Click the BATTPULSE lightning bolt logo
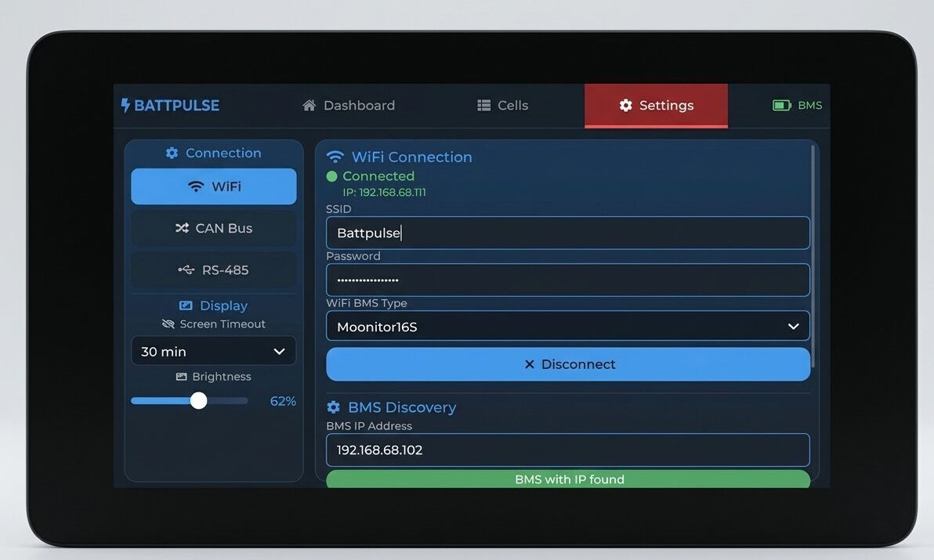The height and width of the screenshot is (560, 934). [125, 105]
